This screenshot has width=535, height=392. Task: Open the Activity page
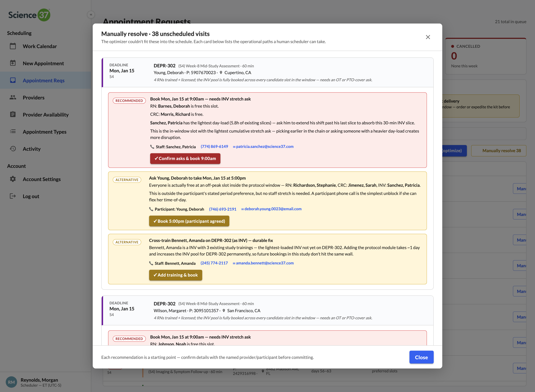click(46, 149)
